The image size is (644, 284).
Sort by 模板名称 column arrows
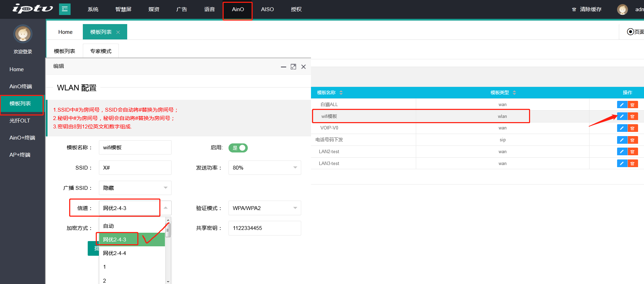[x=341, y=92]
